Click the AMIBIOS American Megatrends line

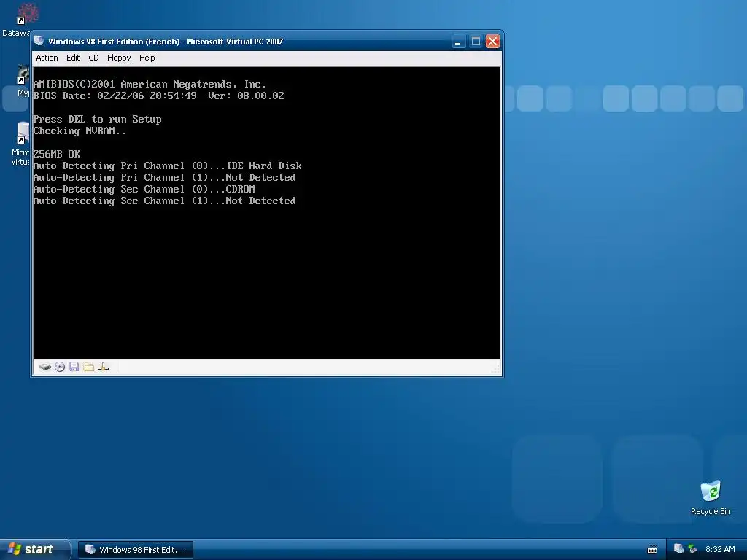(x=150, y=85)
